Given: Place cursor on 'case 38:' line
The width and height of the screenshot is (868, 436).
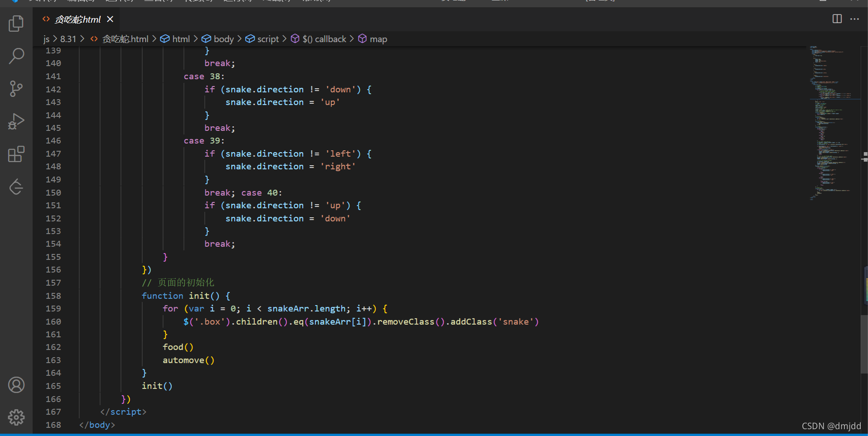Looking at the screenshot, I should click(204, 77).
